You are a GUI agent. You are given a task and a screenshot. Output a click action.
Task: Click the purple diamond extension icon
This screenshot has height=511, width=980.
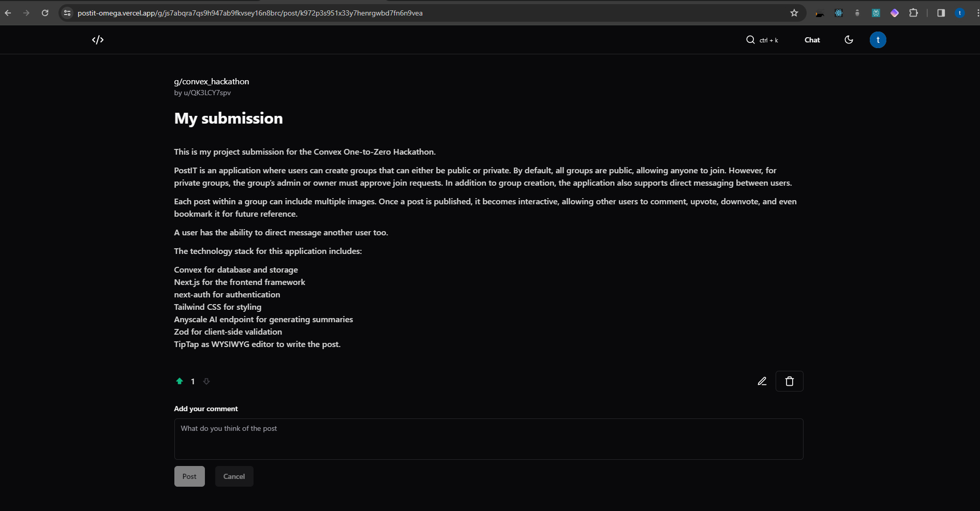pyautogui.click(x=895, y=13)
